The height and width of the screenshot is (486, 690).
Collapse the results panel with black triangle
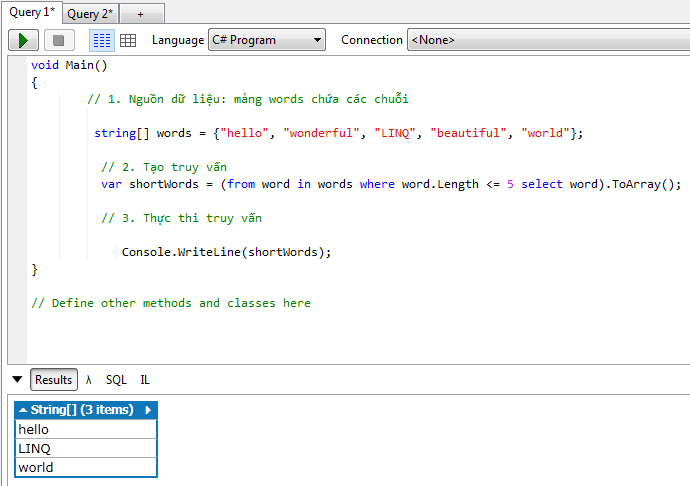point(17,380)
